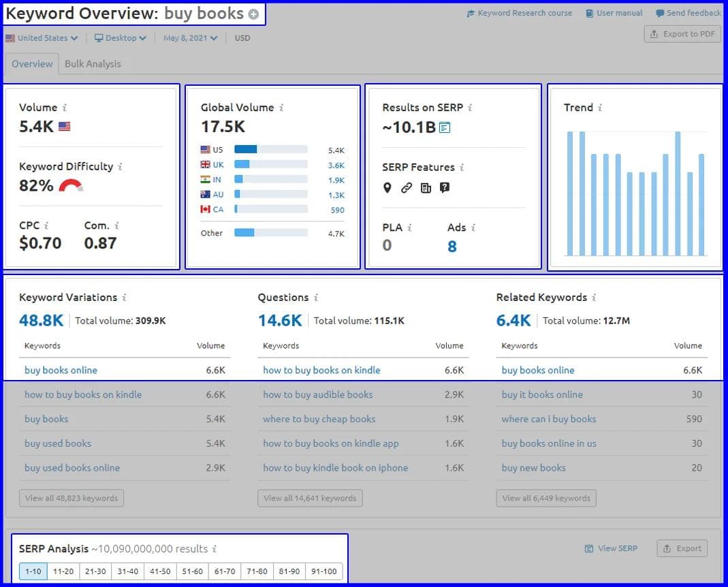The image size is (728, 587).
Task: Open the May 8, 2021 date dropdown
Action: pyautogui.click(x=191, y=38)
